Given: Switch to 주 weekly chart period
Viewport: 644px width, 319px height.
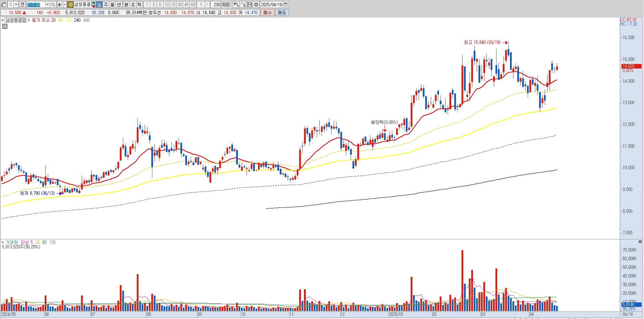Looking at the screenshot, I should (x=106, y=4).
